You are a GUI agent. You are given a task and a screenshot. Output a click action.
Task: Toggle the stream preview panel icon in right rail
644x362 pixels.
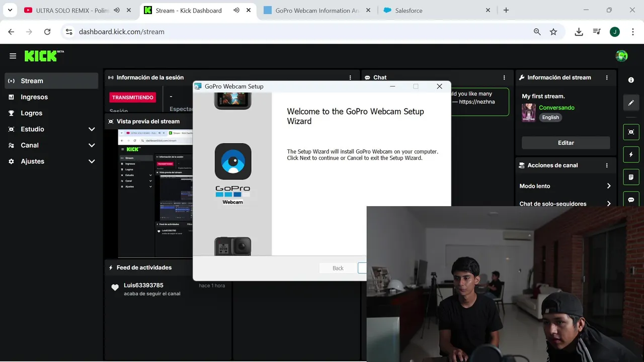pyautogui.click(x=631, y=132)
